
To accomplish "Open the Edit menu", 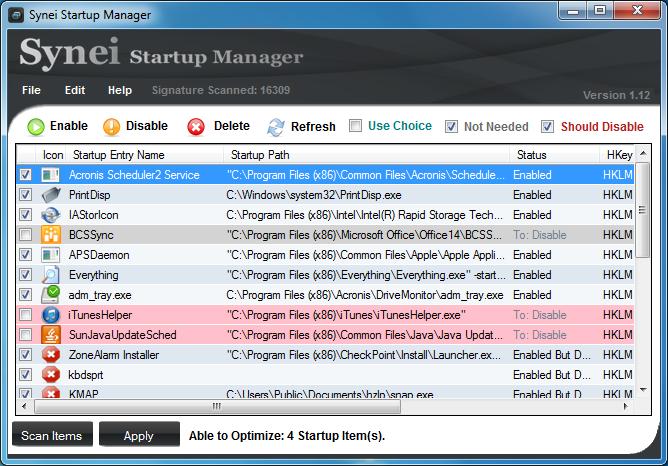I will [x=75, y=90].
